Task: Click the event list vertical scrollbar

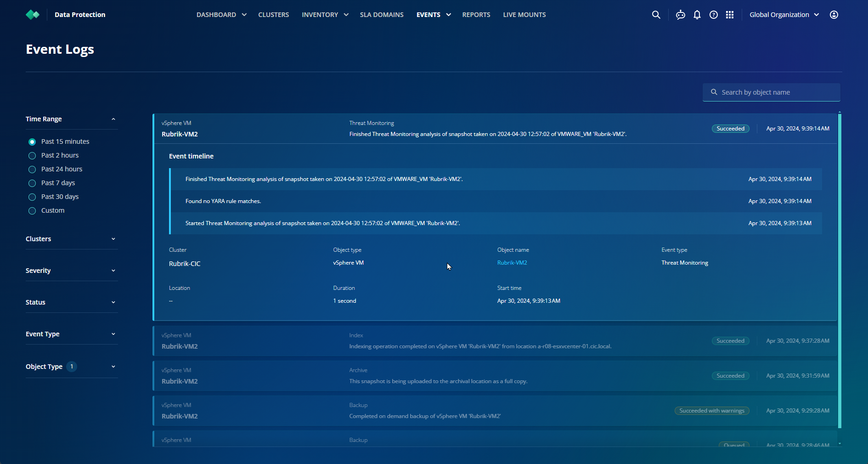Action: click(x=840, y=271)
